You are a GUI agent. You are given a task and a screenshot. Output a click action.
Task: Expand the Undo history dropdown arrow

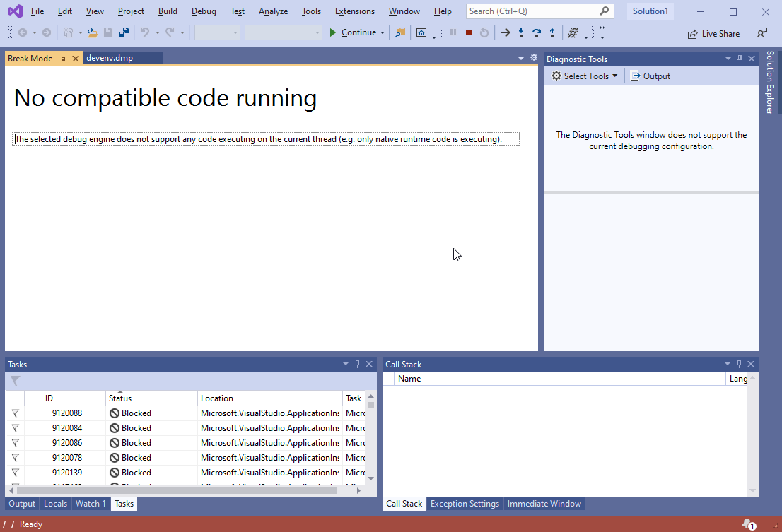point(157,33)
